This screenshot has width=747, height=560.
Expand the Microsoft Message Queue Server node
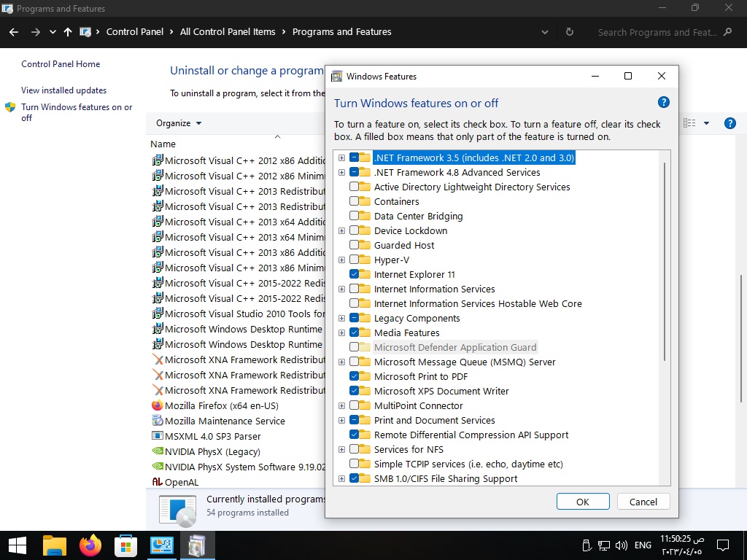point(341,362)
